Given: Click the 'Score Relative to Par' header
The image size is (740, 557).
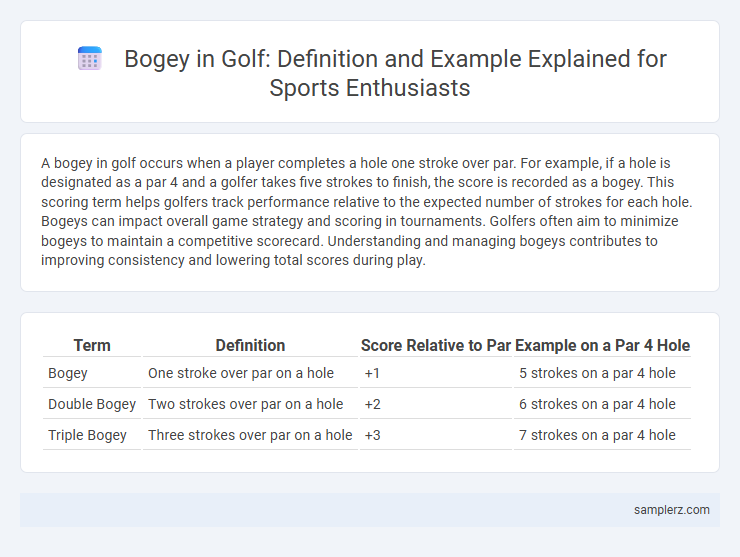Looking at the screenshot, I should [x=436, y=346].
